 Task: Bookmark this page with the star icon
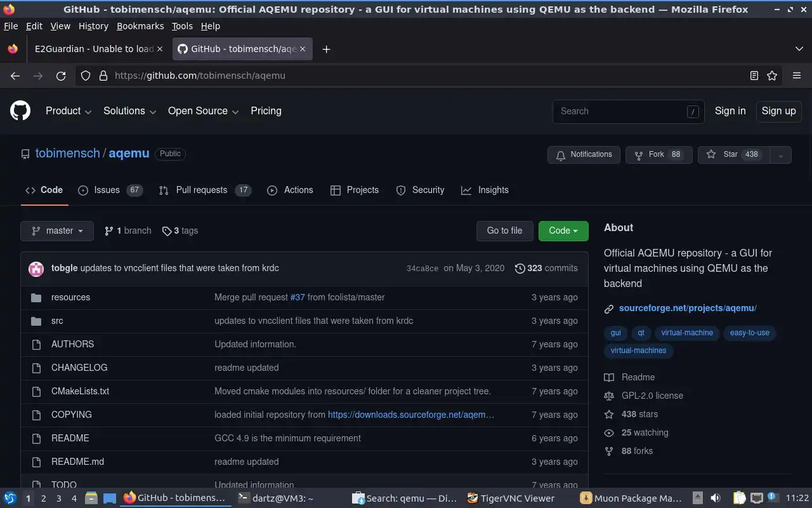click(x=772, y=76)
